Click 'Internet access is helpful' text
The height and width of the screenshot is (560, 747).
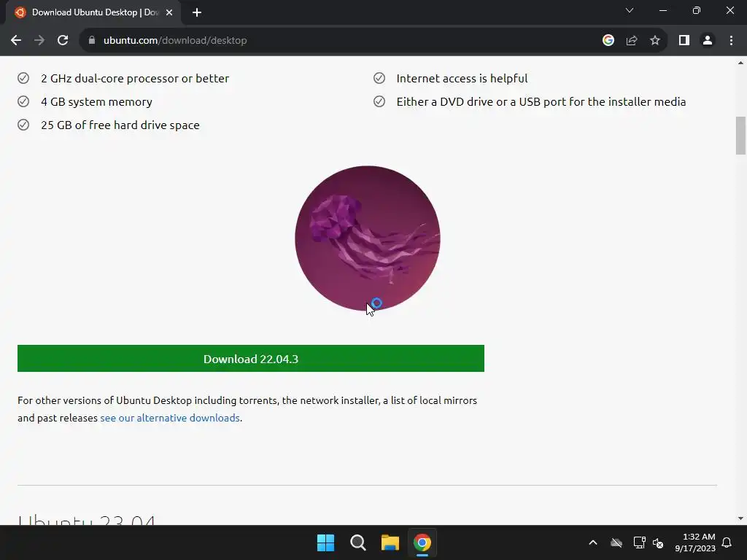(462, 79)
